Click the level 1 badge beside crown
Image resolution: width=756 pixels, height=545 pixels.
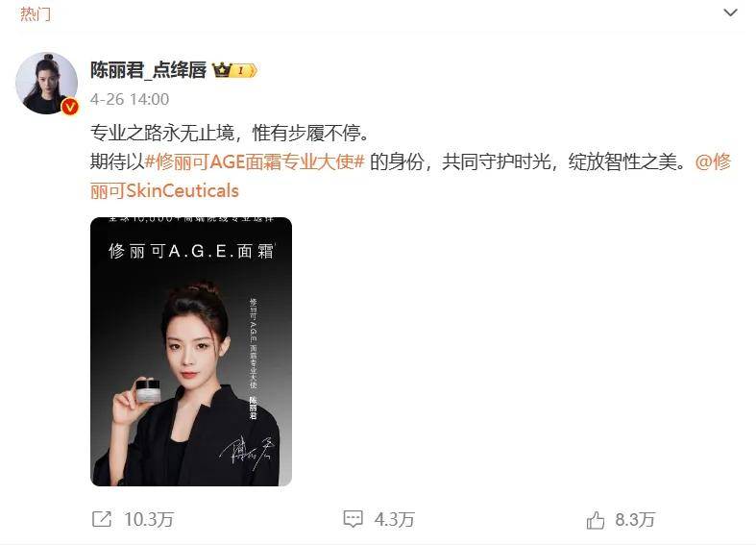coord(245,71)
